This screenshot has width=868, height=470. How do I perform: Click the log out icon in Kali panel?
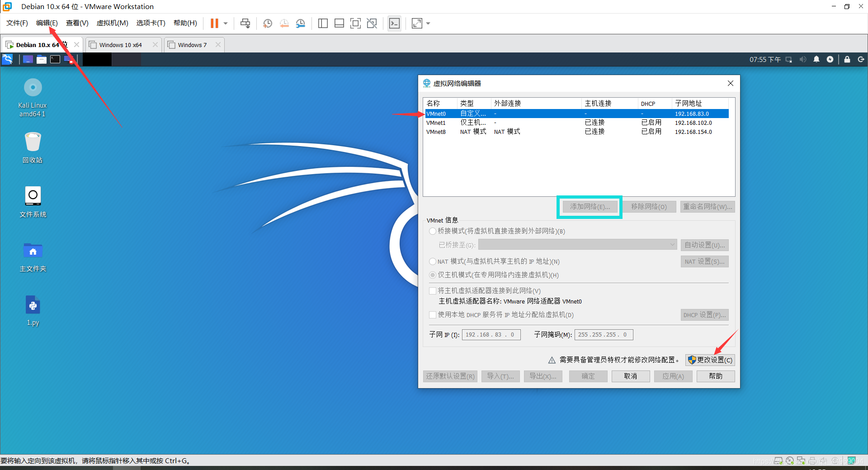click(861, 59)
